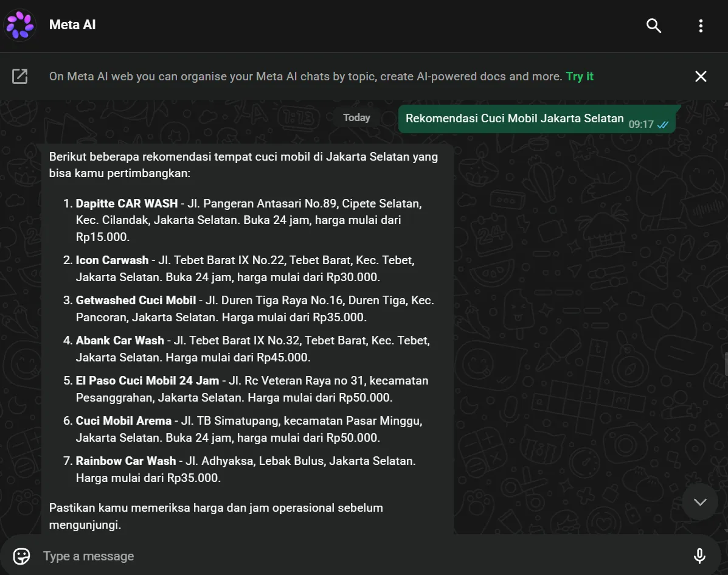Click the Dapitte CAR WASH entry
The image size is (728, 575).
tap(248, 220)
